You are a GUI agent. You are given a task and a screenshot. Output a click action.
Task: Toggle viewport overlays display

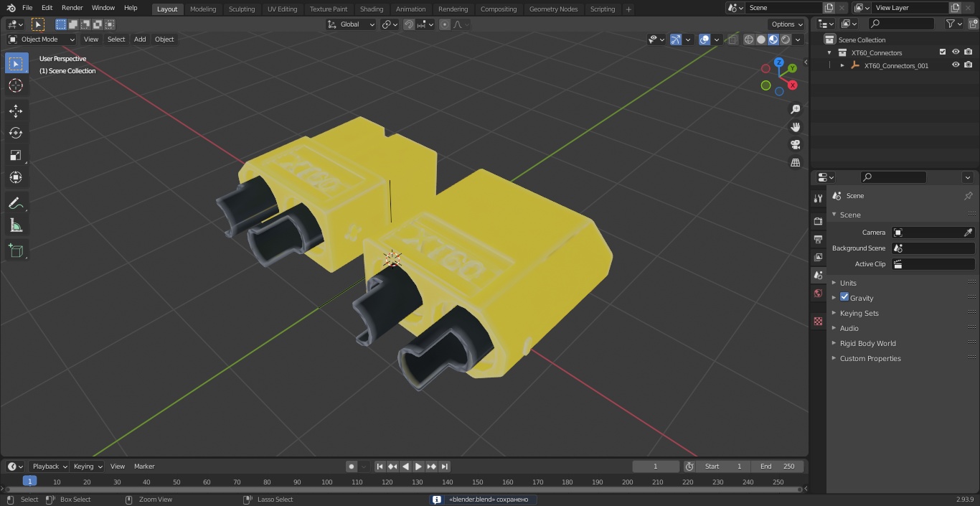[x=705, y=39]
